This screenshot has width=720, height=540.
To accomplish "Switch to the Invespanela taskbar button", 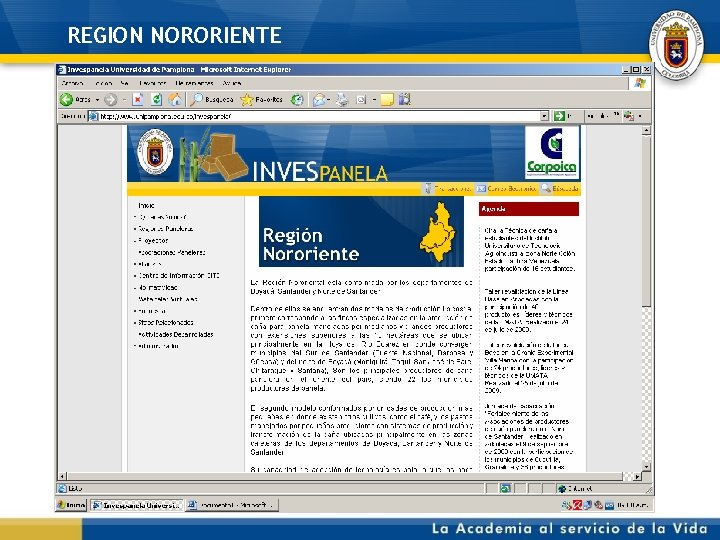I will tap(136, 505).
